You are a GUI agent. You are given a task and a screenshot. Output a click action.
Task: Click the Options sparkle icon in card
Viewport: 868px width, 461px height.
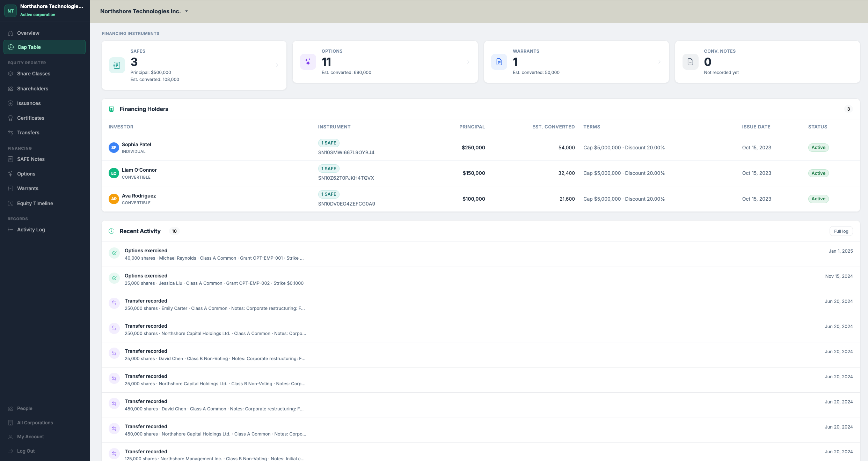pos(308,62)
